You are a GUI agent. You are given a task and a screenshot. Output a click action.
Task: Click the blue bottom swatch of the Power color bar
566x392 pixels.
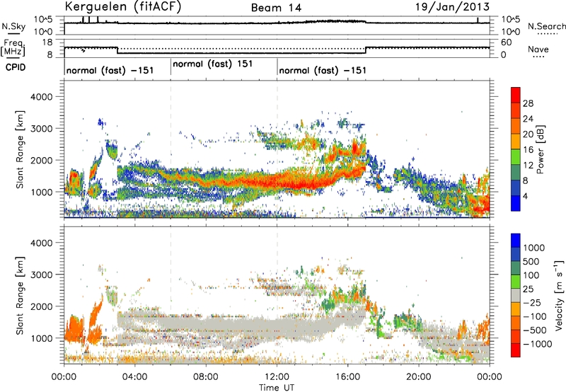pyautogui.click(x=516, y=203)
